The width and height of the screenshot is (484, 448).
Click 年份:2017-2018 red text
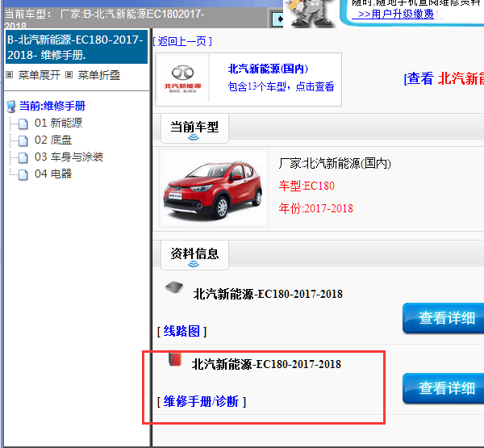(x=315, y=208)
